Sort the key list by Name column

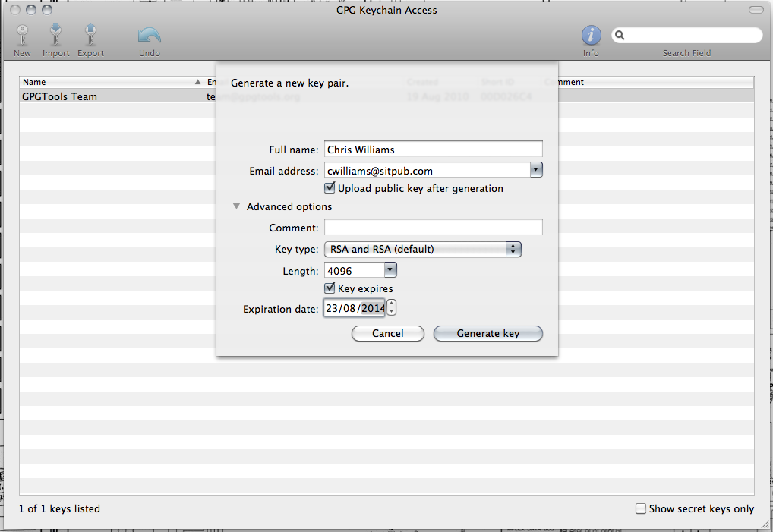(106, 82)
